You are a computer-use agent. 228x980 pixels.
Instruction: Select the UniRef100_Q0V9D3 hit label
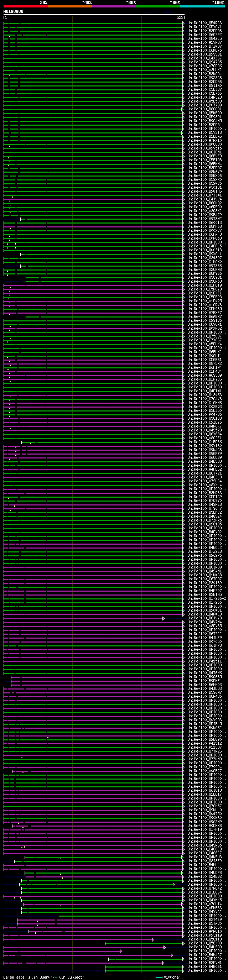204,720
